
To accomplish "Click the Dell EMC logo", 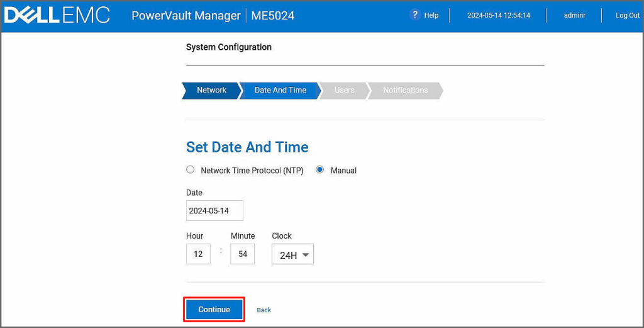I will (x=57, y=15).
